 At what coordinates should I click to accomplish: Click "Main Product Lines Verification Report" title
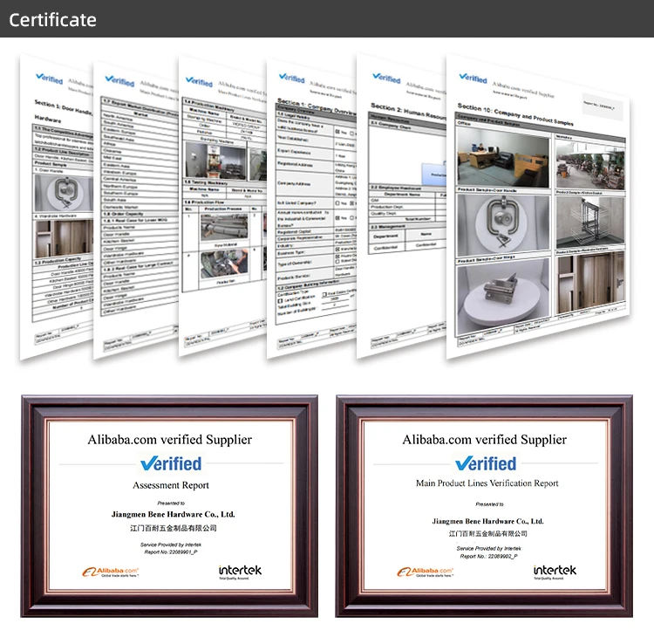click(x=487, y=483)
